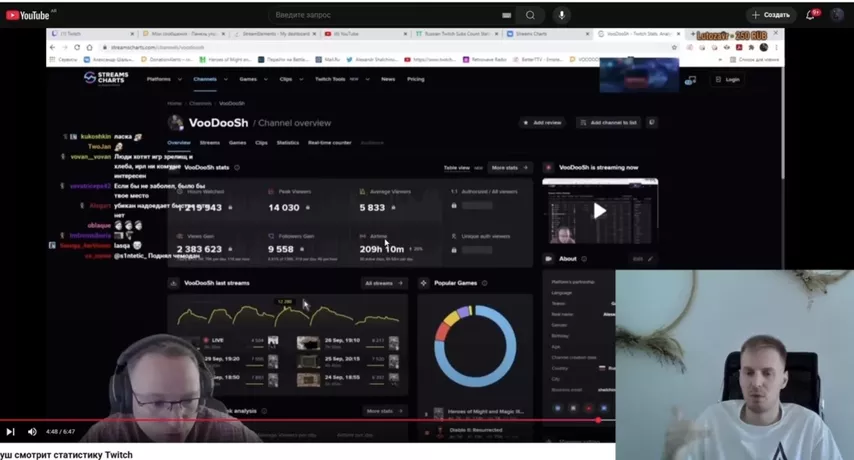Click the YouTube logo
Screen dimensions: 854x460
28,15
